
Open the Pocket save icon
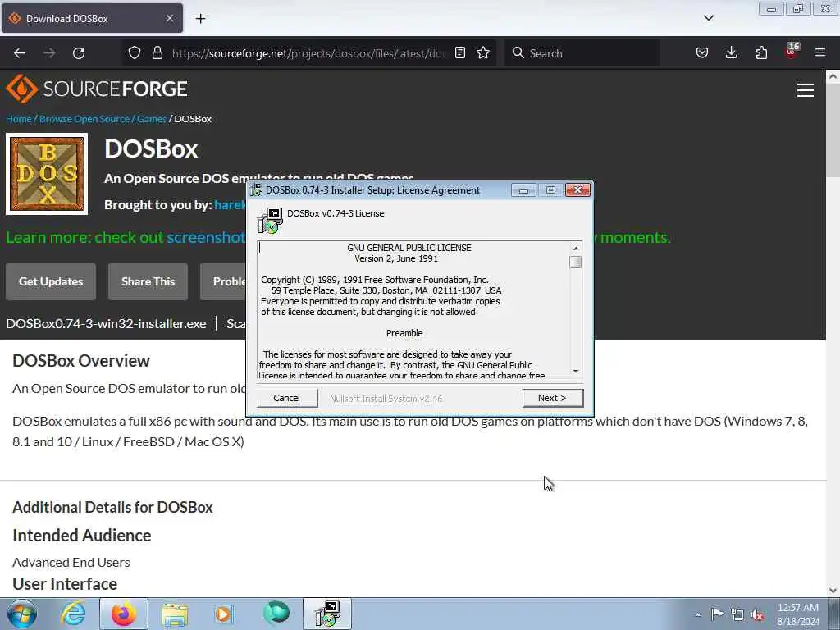pyautogui.click(x=702, y=52)
